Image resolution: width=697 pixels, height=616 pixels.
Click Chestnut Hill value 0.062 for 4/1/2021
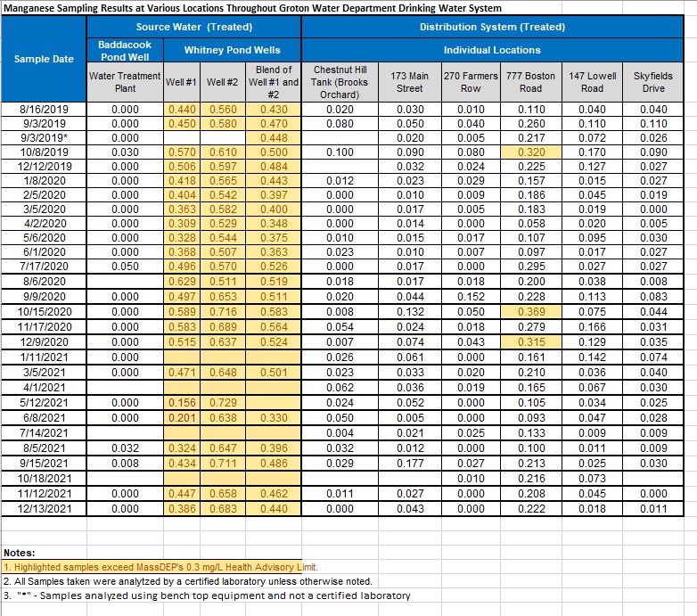340,388
